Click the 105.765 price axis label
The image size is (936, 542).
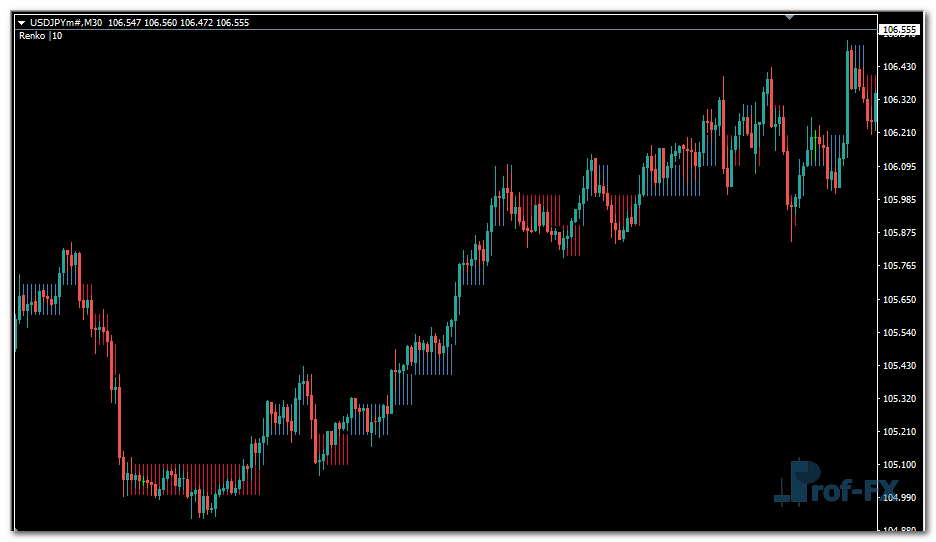(x=900, y=266)
